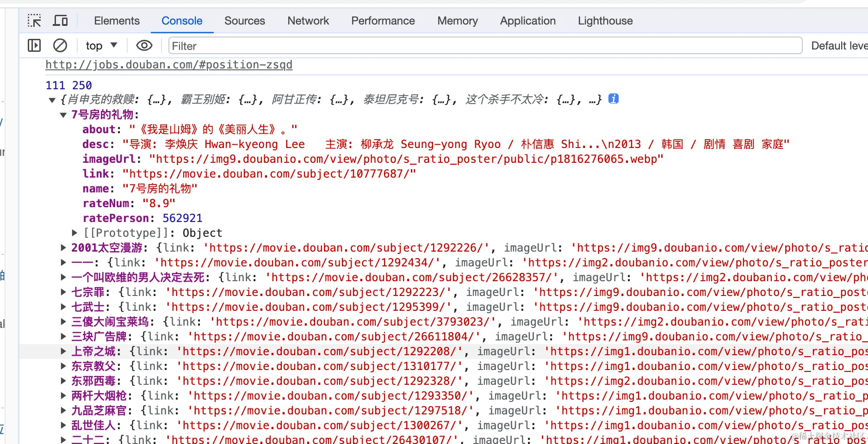The image size is (868, 444).
Task: Click the ratePerson value 562921
Action: click(182, 218)
